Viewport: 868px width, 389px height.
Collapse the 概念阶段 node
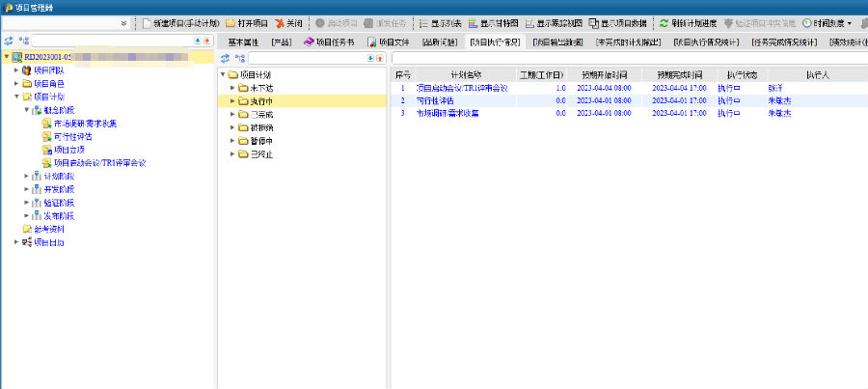point(26,110)
